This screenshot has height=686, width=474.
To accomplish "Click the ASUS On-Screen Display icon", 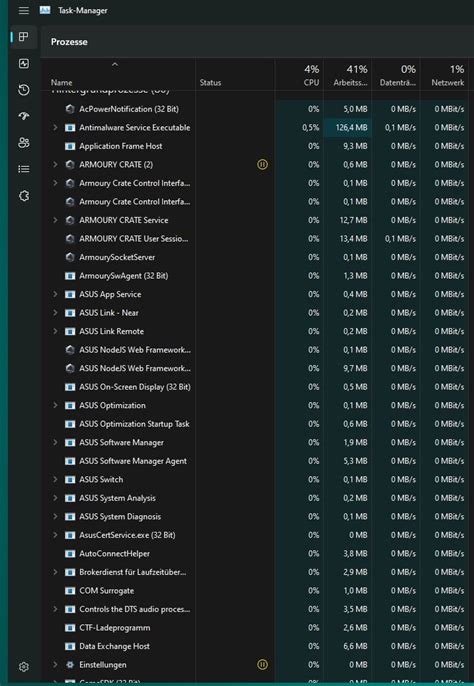I will click(70, 387).
